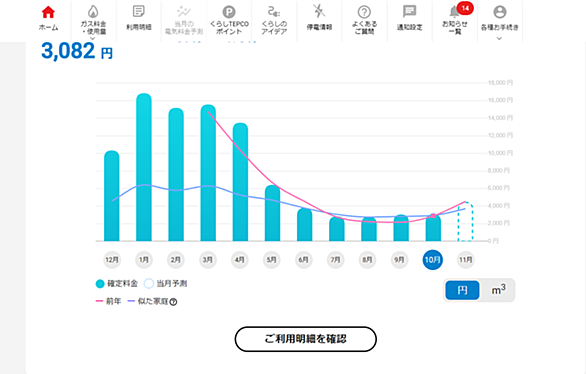The width and height of the screenshot is (586, 374).
Task: Click the 10,000 円 axis label
Action: pos(500,153)
